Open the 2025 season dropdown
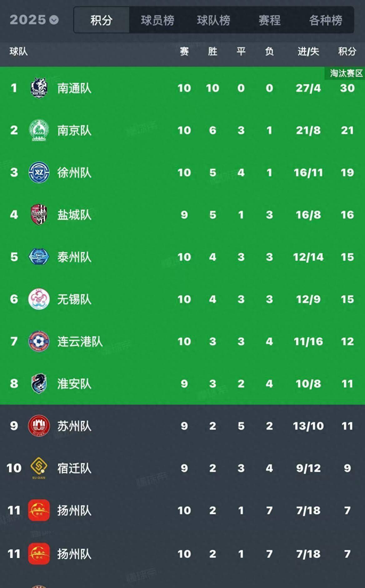365x588 pixels. click(34, 20)
